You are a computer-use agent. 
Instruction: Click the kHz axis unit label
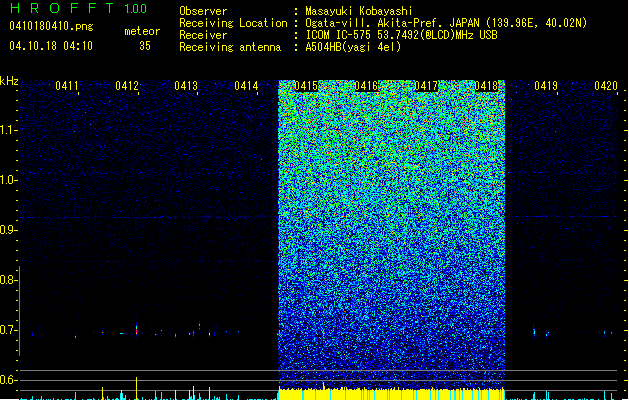[x=9, y=81]
